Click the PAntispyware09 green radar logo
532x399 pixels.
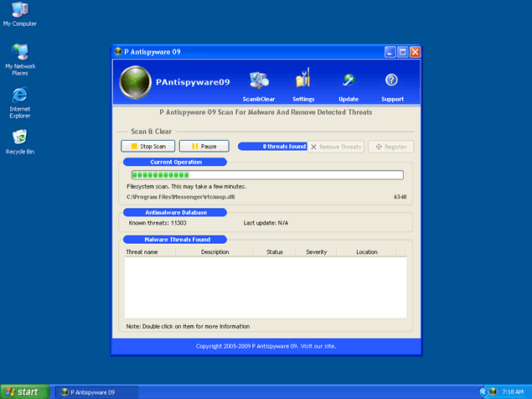pyautogui.click(x=135, y=82)
